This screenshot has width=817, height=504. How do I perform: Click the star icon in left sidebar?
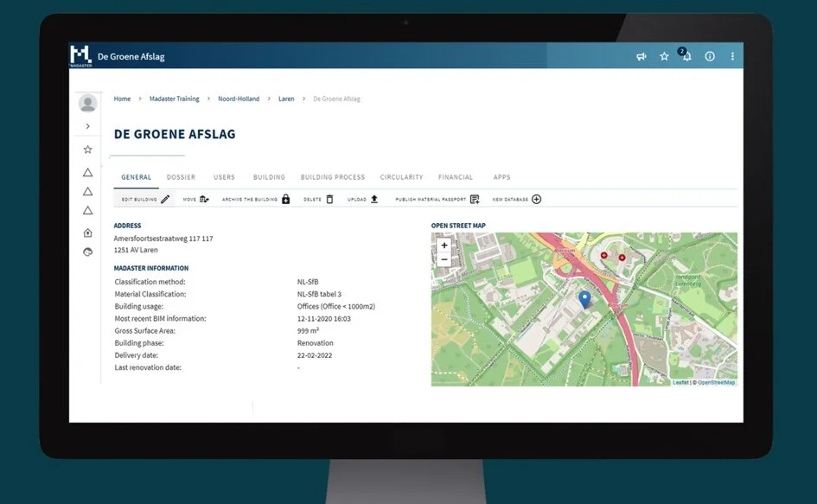[x=87, y=150]
